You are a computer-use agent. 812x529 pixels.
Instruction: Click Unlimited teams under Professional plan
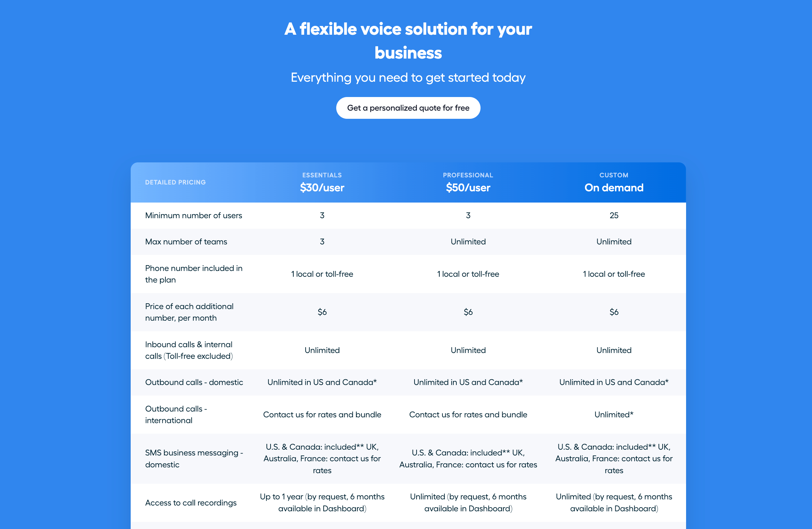pos(468,241)
